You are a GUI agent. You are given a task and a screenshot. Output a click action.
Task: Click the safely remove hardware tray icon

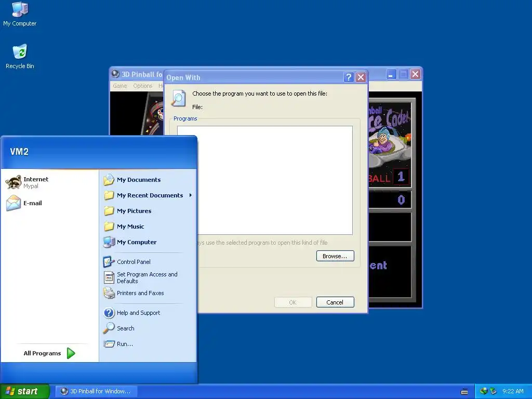(493, 391)
